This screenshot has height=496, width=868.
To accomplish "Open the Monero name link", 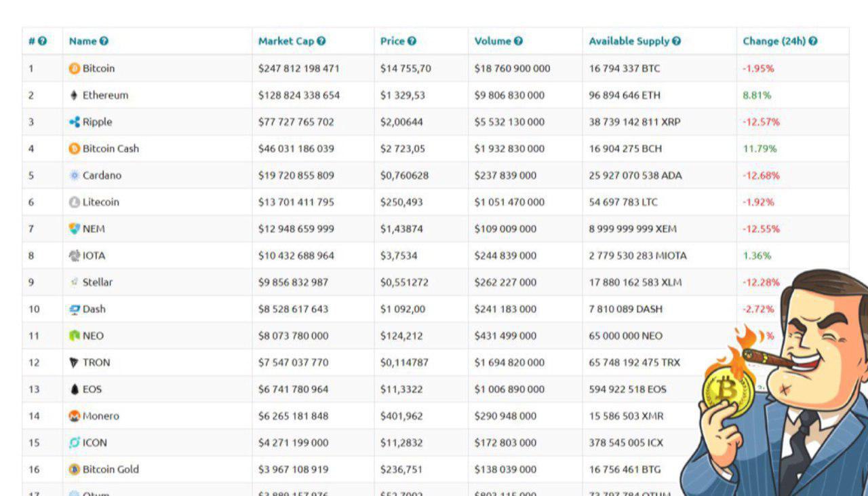I will (101, 416).
